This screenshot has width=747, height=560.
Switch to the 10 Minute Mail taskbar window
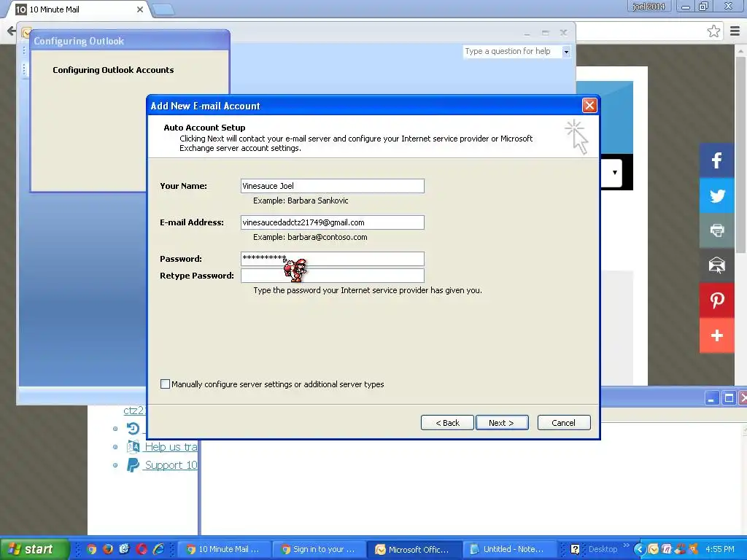[x=223, y=549]
